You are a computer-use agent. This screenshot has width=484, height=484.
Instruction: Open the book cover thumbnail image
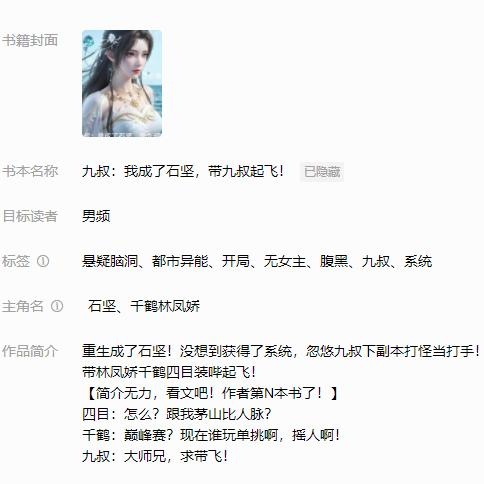[122, 83]
